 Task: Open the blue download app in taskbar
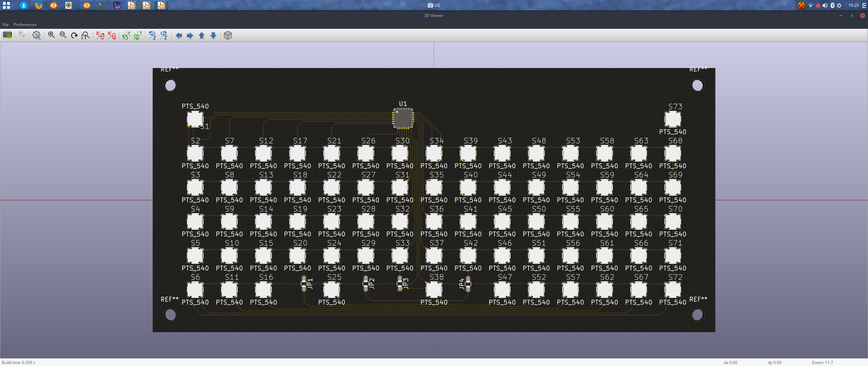coord(24,5)
